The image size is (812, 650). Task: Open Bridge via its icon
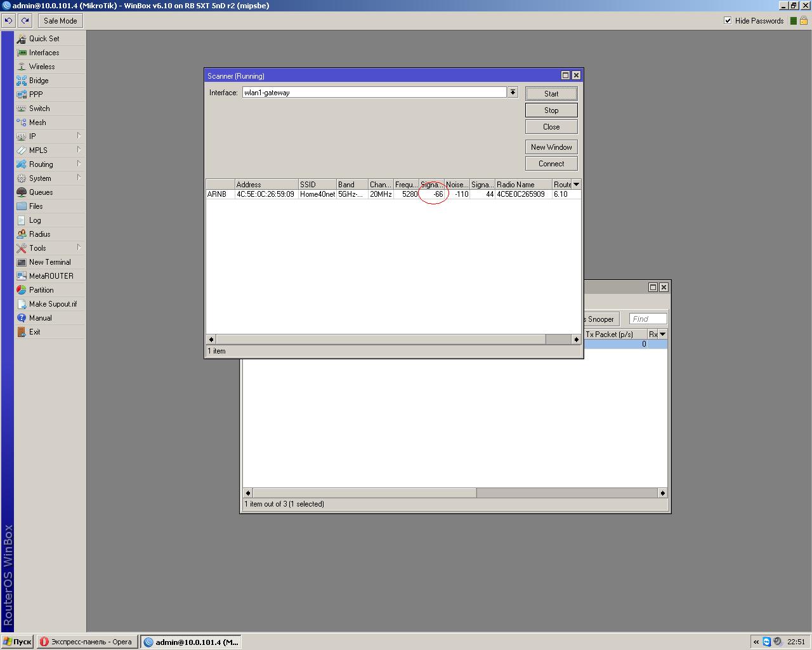tap(22, 81)
